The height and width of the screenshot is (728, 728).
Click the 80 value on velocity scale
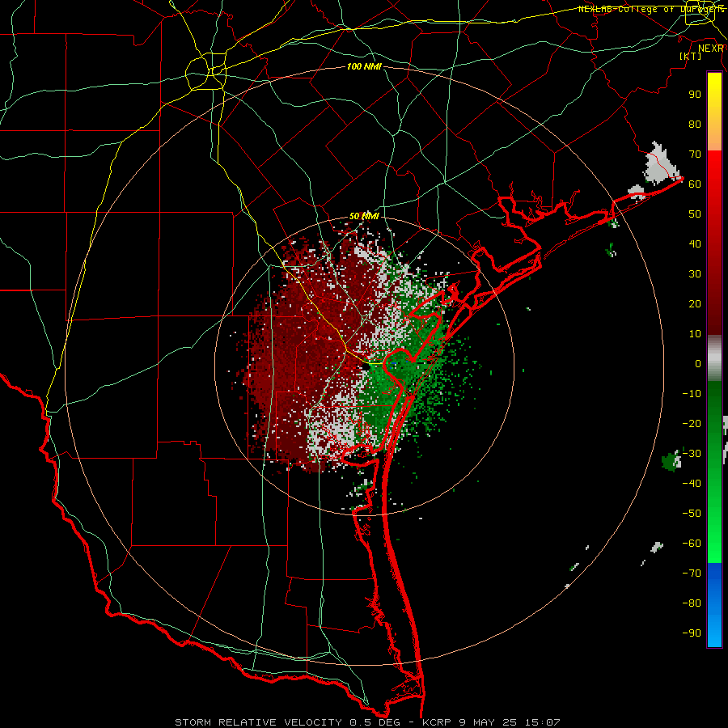pos(695,124)
